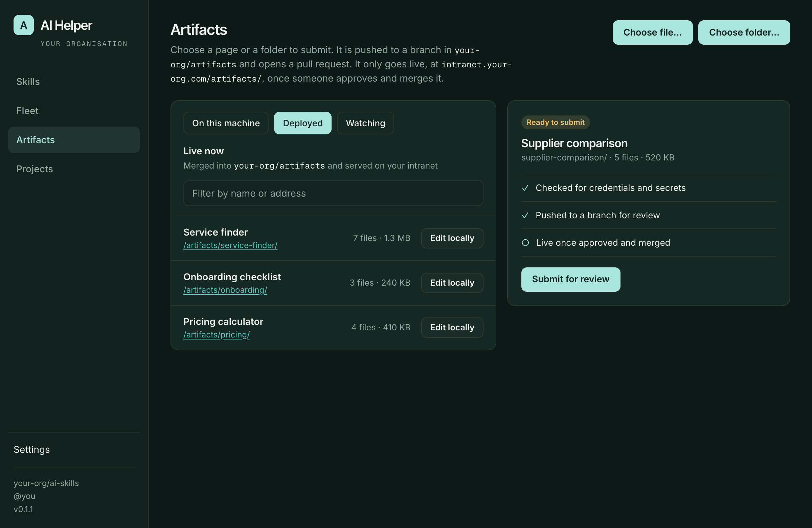Click the '7 files · 1.3 MB' text
Image resolution: width=812 pixels, height=528 pixels.
(381, 238)
